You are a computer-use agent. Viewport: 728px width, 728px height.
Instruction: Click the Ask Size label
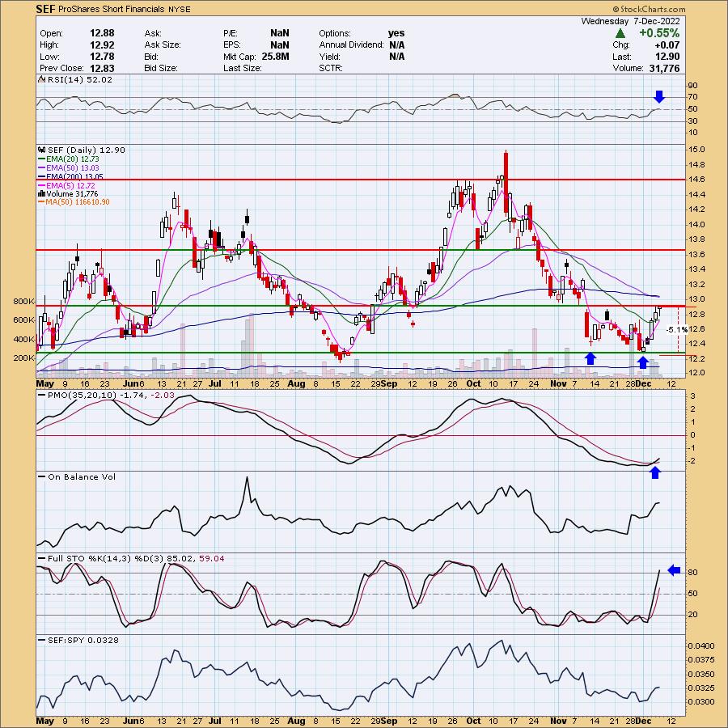pos(163,44)
